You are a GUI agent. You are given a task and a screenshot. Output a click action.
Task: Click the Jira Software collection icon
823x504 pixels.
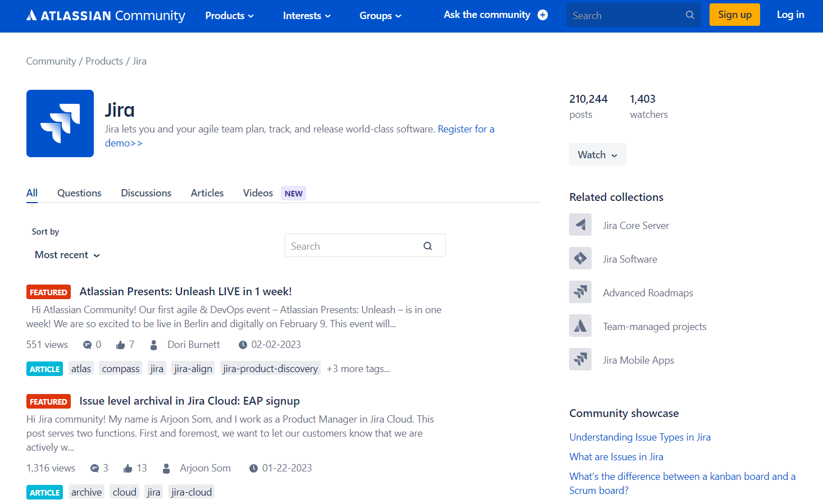580,259
